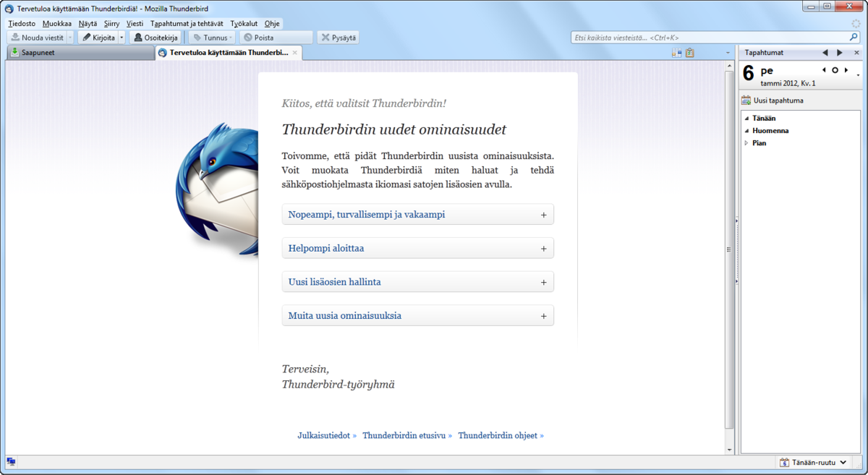Click the online status icon in status bar

pyautogui.click(x=11, y=462)
